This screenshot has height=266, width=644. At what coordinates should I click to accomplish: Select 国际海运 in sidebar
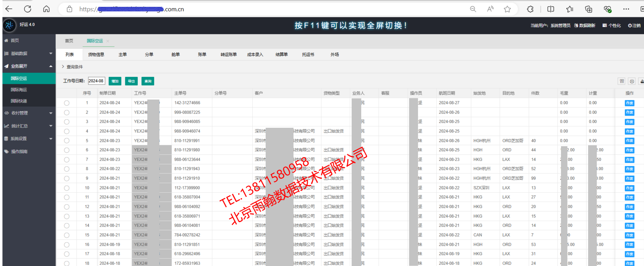click(29, 90)
